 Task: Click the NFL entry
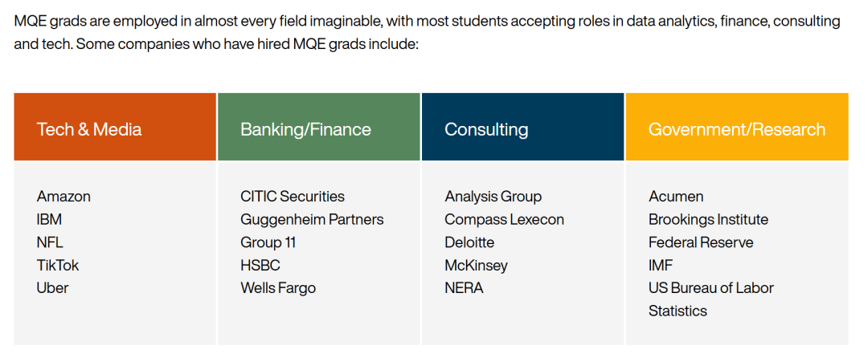tap(50, 242)
